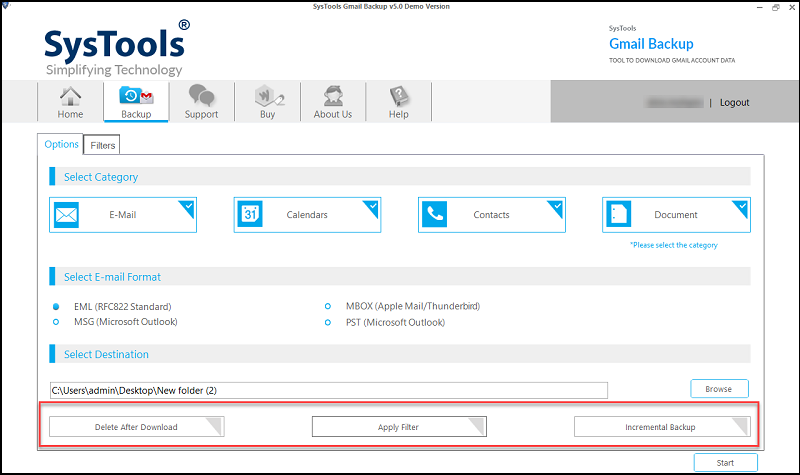800x475 pixels.
Task: Select EML (RFC822 Standard) format
Action: (56, 307)
